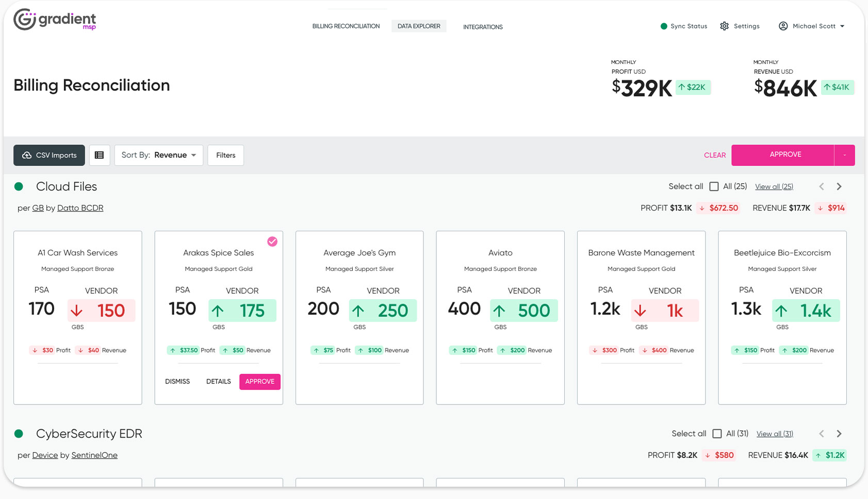This screenshot has width=868, height=499.
Task: Switch to the Data Explorer tab
Action: [x=419, y=25]
